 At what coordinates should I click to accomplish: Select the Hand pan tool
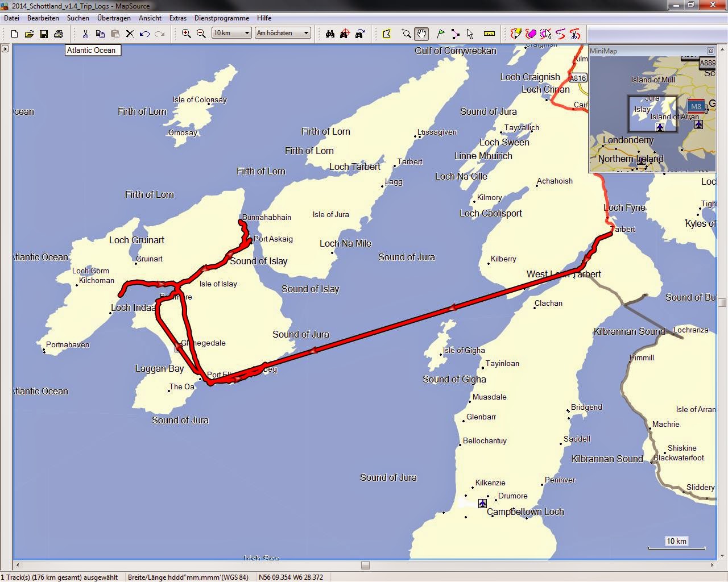coord(421,34)
